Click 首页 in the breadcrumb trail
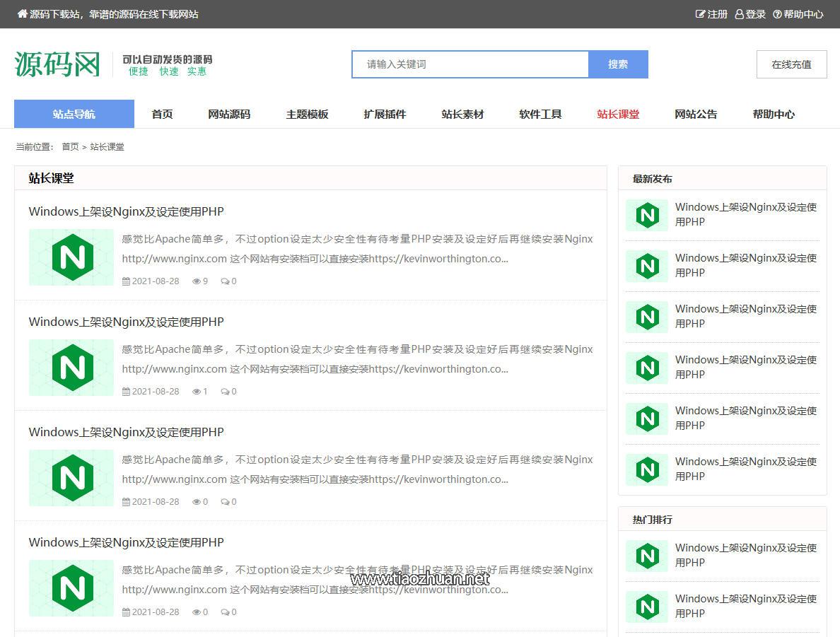 click(x=70, y=147)
